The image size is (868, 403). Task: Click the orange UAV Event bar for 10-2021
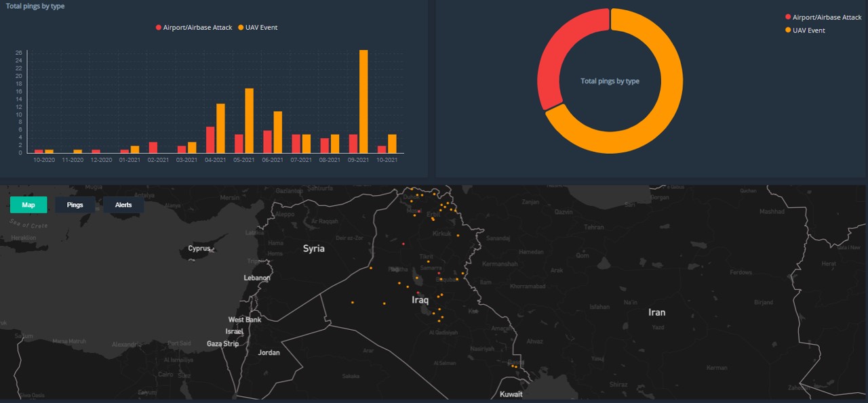[392, 144]
